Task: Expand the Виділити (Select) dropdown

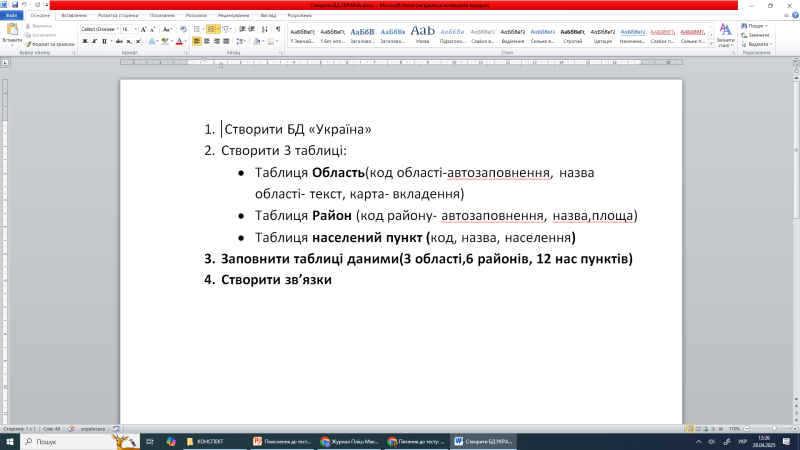Action: 759,44
